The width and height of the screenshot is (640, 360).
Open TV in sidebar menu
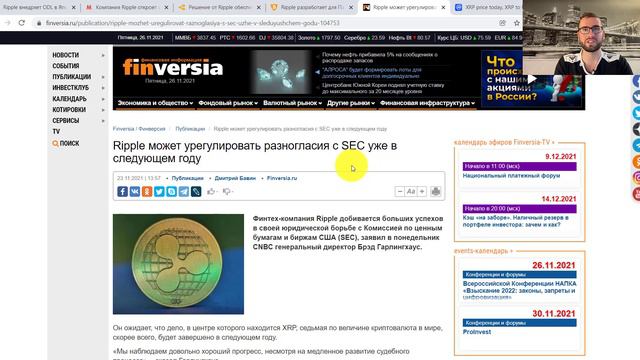tap(56, 131)
